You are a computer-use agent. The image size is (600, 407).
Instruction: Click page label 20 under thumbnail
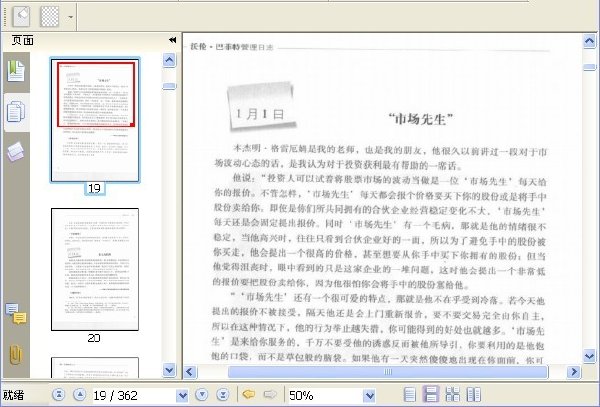94,338
